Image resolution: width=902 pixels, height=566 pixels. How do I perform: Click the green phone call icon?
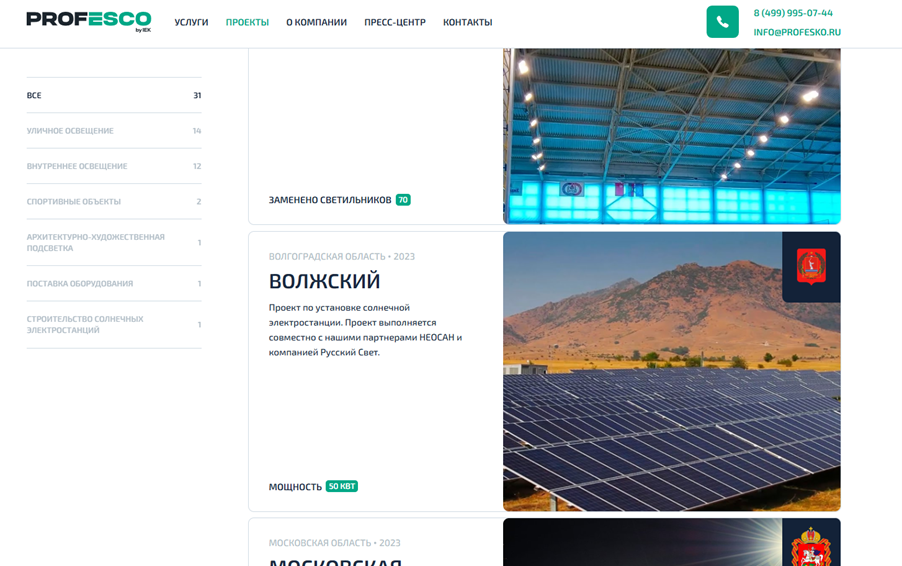click(722, 22)
